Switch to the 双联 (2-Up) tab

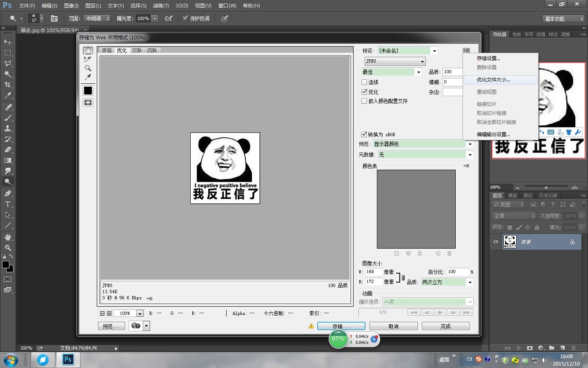pos(137,51)
